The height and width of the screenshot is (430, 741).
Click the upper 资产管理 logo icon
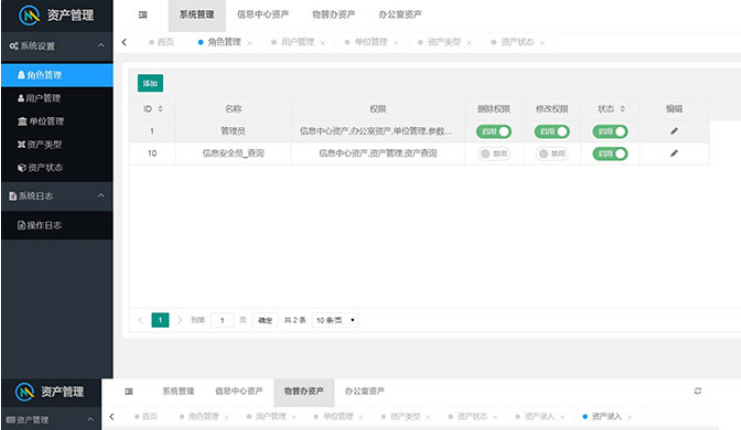coord(29,15)
